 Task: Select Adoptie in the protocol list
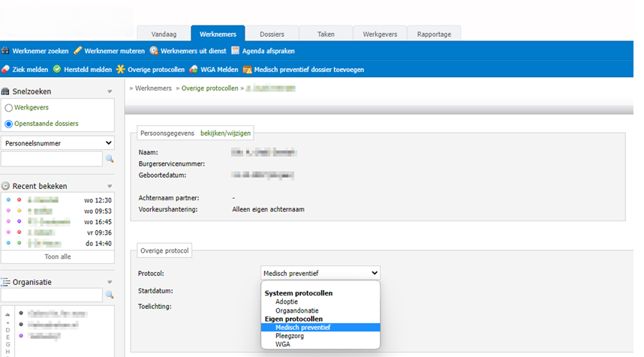pos(287,301)
